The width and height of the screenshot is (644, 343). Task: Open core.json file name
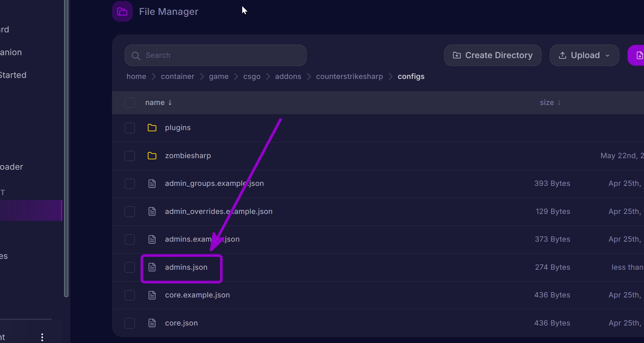(x=181, y=323)
